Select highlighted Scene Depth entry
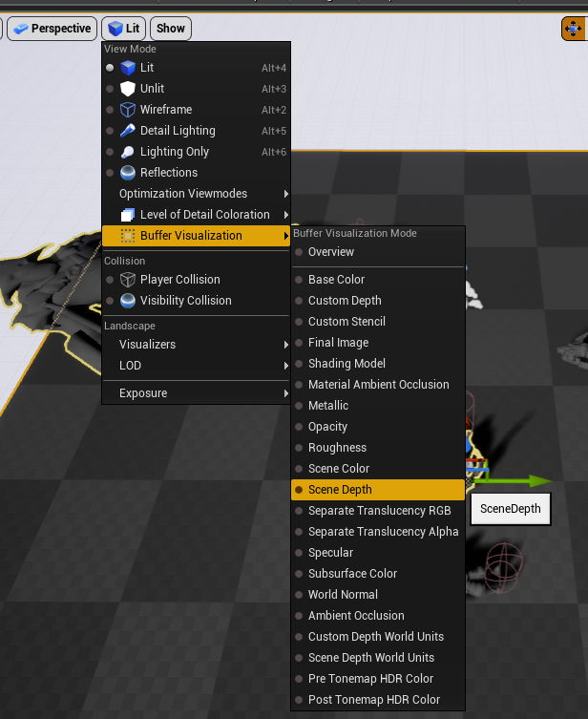 378,490
